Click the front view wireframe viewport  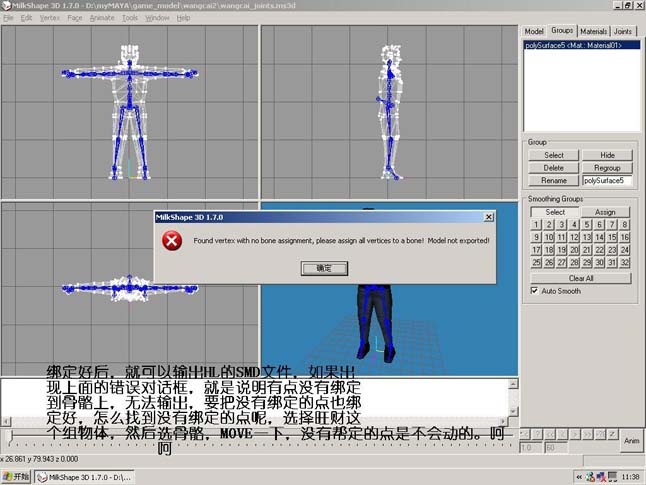[x=129, y=112]
